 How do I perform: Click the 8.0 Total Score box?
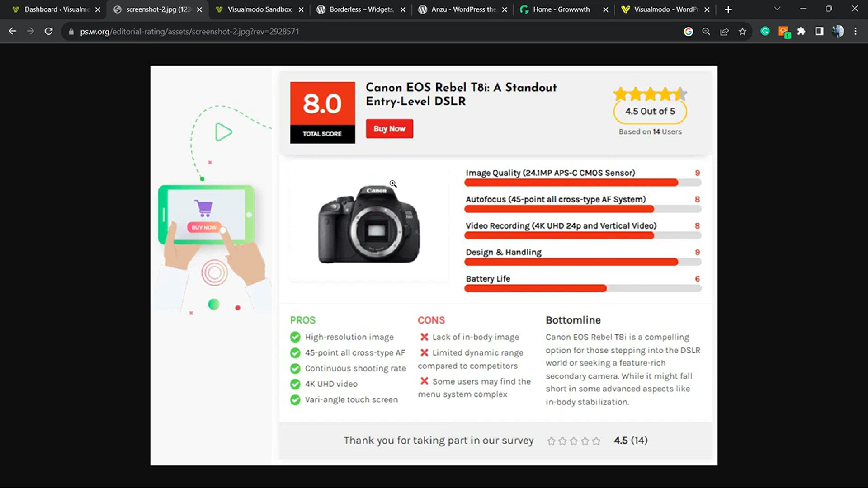pos(322,113)
